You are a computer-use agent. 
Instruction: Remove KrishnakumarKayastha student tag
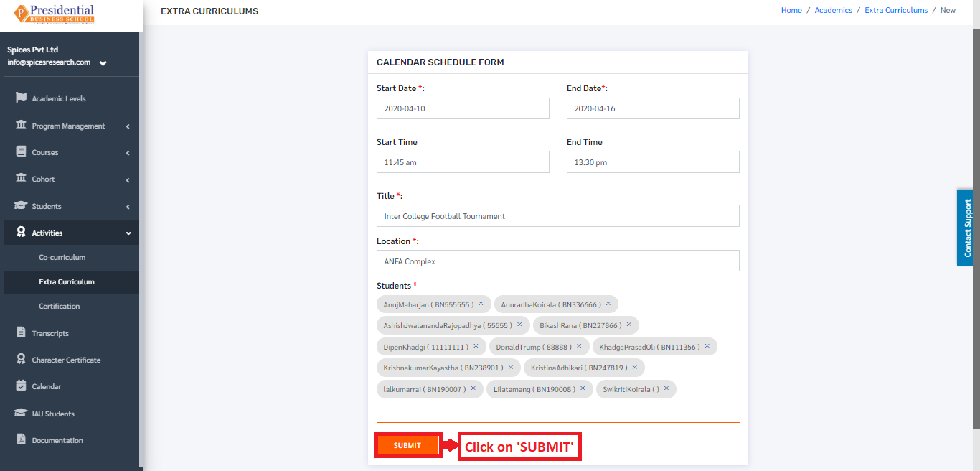[510, 367]
